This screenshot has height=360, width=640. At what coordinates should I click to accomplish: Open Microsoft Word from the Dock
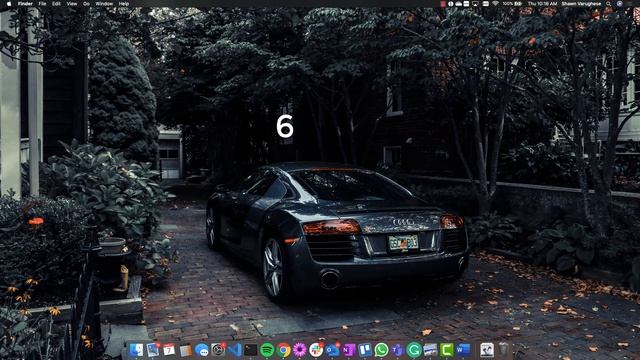463,350
